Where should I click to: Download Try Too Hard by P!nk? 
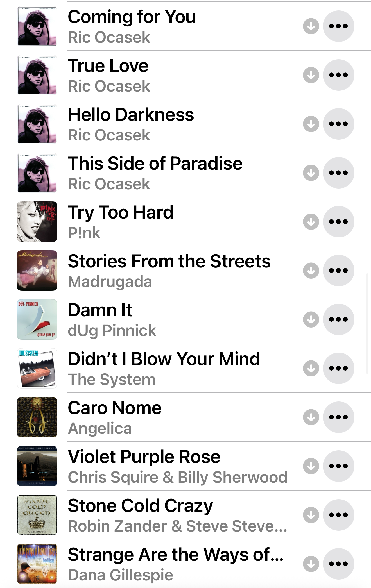point(311,222)
